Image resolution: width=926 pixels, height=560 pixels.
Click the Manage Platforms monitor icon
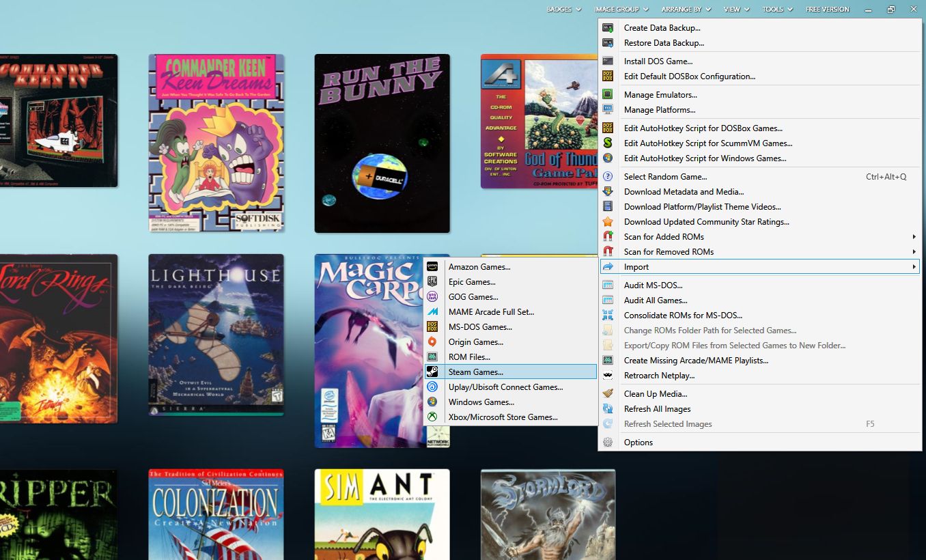(x=608, y=110)
